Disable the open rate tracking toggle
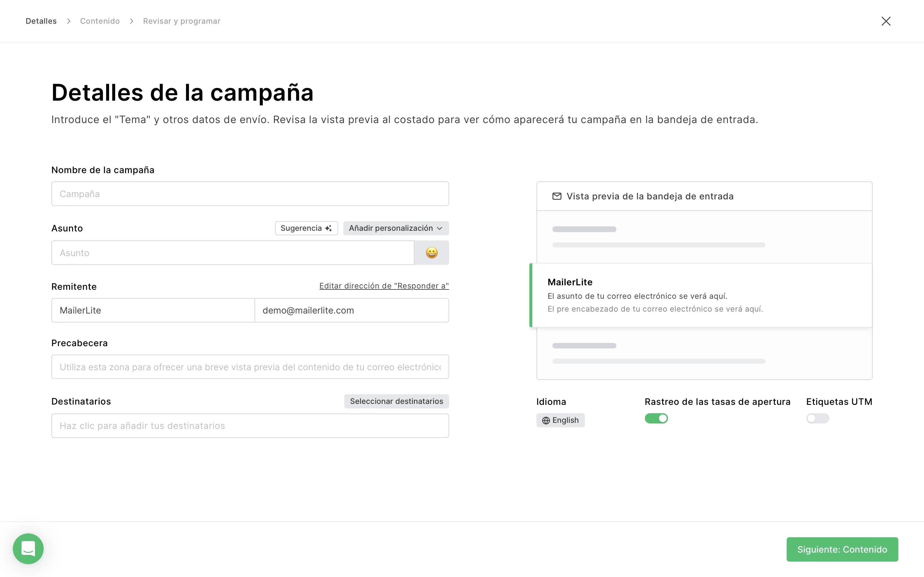Image resolution: width=924 pixels, height=577 pixels. [656, 418]
